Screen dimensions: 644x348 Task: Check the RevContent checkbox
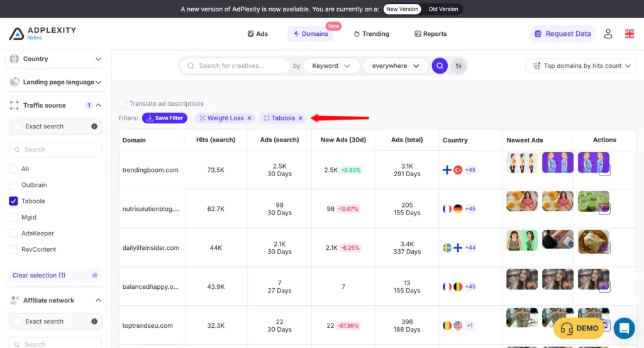[13, 249]
